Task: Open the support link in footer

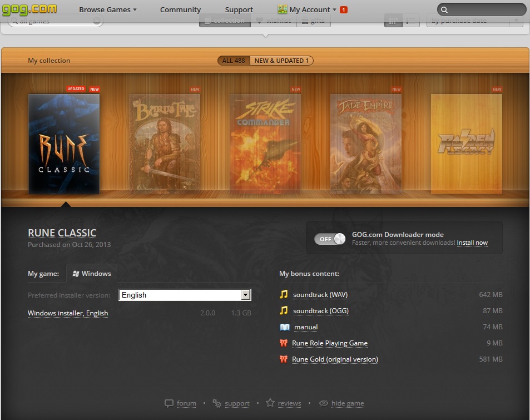Action: click(x=237, y=403)
